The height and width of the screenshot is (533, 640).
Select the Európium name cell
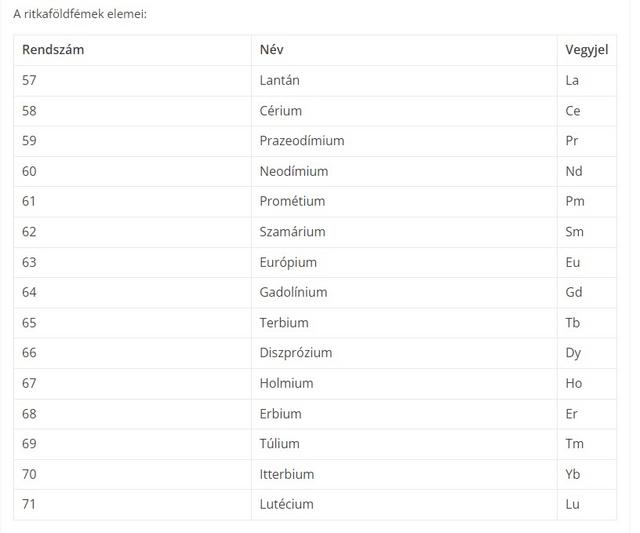[x=288, y=262]
